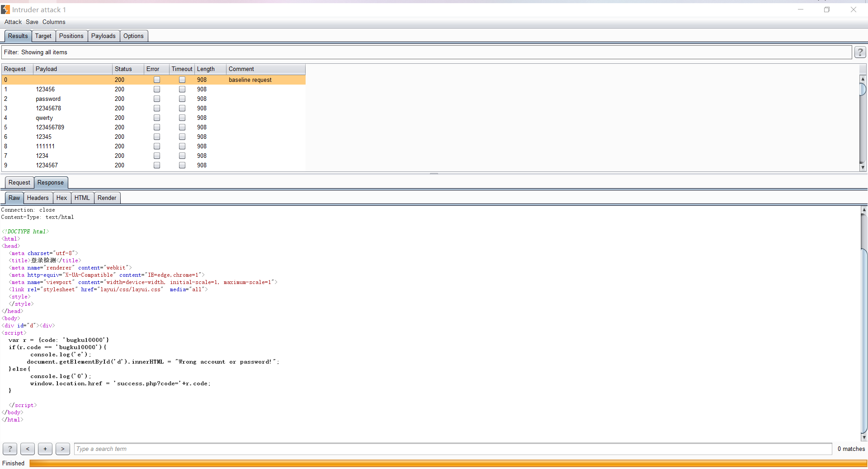This screenshot has height=469, width=868.
Task: Toggle Error checkbox for payload 1234567
Action: tap(157, 165)
